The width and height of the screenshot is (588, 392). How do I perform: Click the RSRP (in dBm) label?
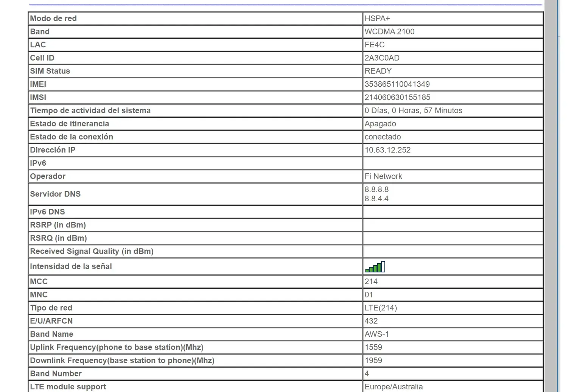pos(58,225)
